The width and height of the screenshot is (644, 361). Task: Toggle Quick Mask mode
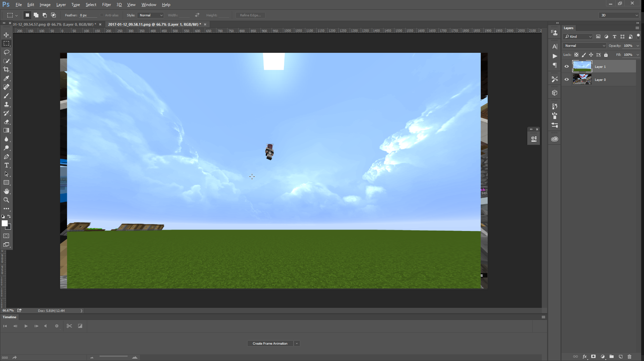coord(6,236)
